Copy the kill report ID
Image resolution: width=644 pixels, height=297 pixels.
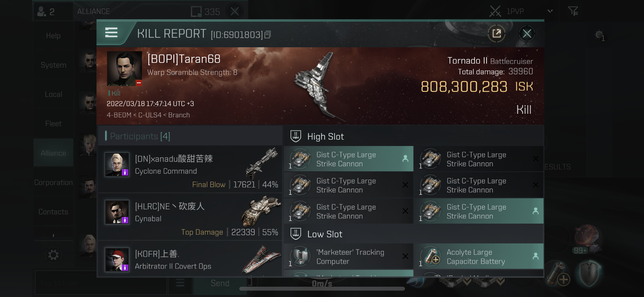[x=268, y=35]
